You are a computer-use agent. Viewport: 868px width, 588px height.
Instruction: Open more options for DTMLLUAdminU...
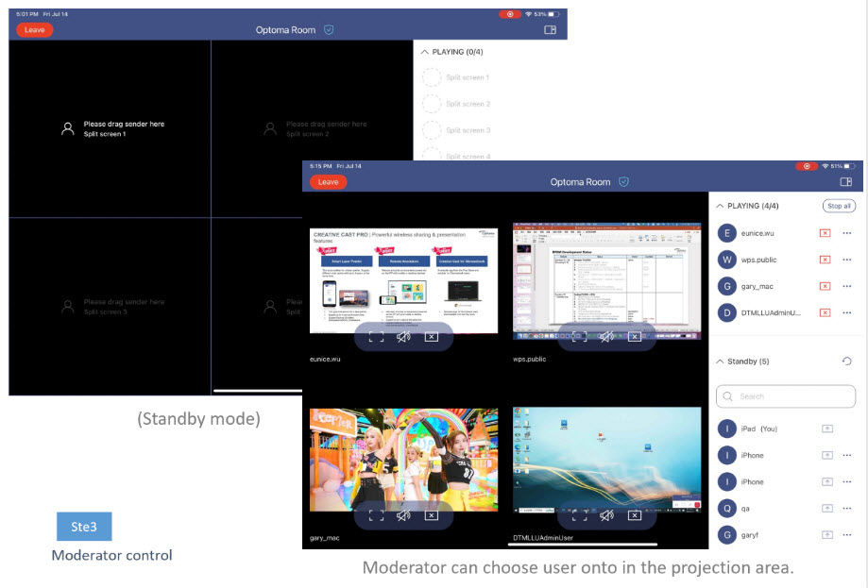(847, 313)
